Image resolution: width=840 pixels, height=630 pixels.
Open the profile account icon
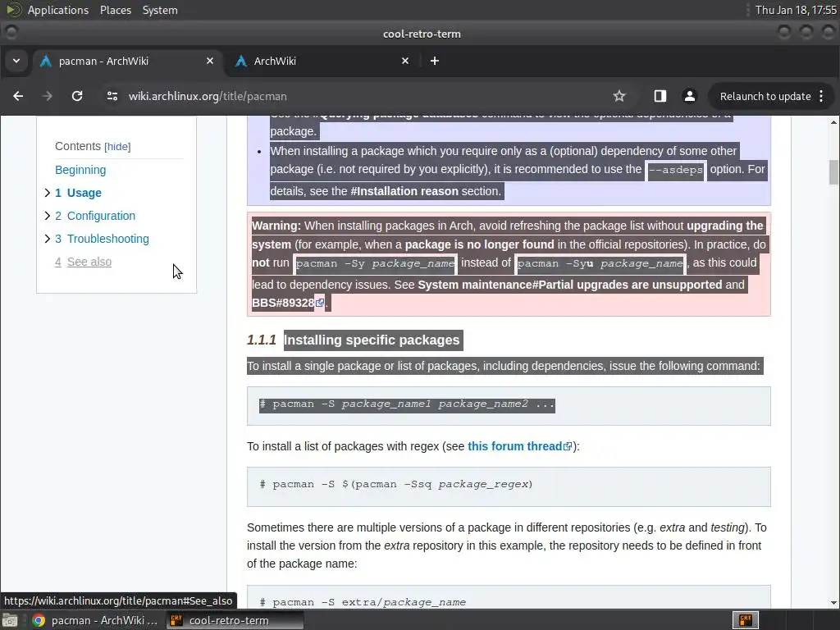[689, 97]
